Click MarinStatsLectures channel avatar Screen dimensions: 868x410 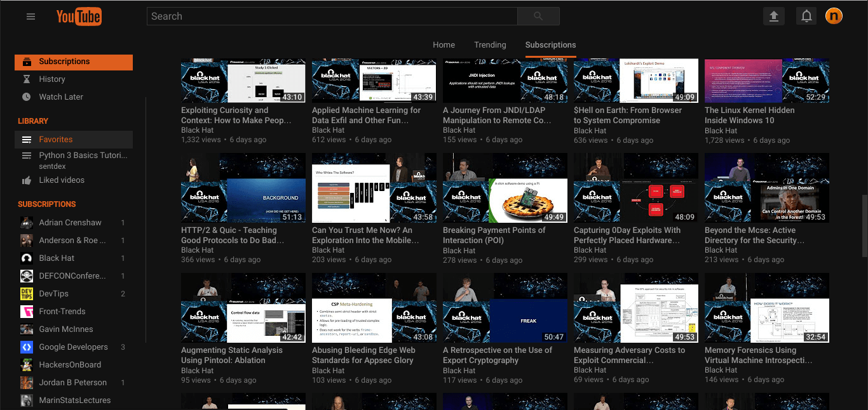[27, 400]
